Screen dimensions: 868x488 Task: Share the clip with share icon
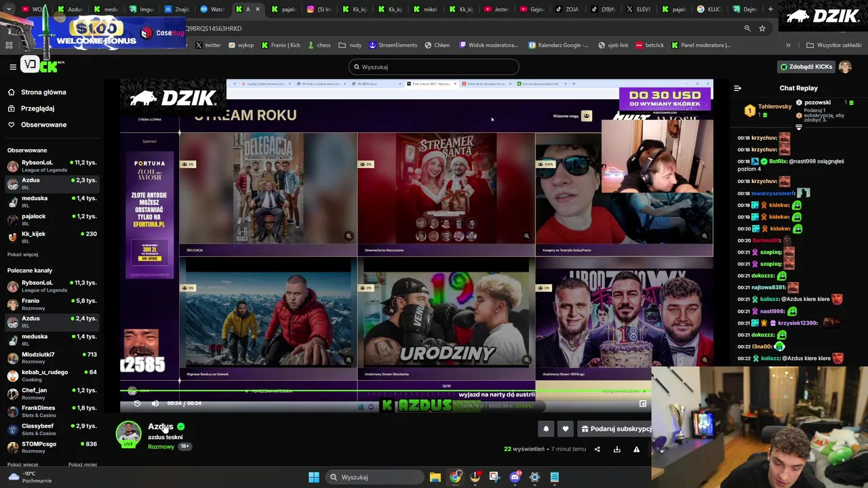point(597,449)
